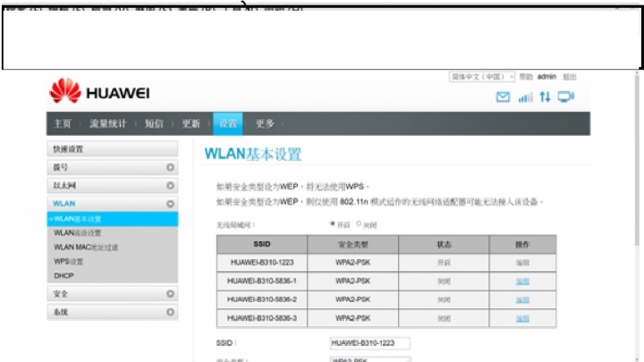Turn the wireless LAN off with 关闭
Viewport: 644px width, 362px height.
tap(359, 224)
